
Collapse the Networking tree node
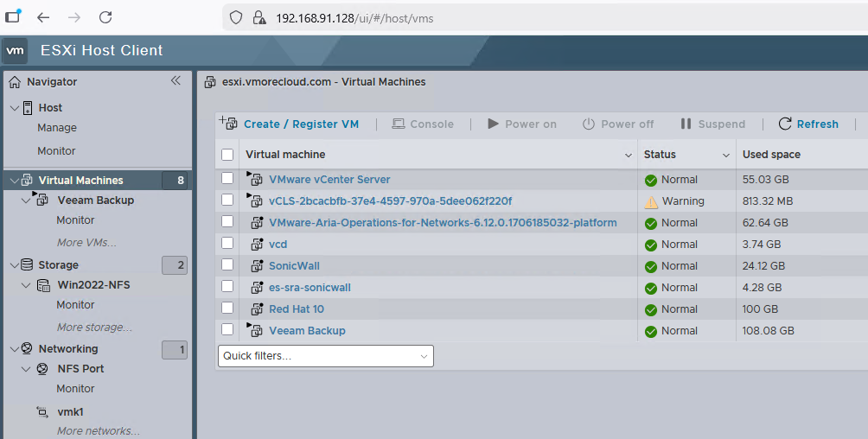coord(15,349)
